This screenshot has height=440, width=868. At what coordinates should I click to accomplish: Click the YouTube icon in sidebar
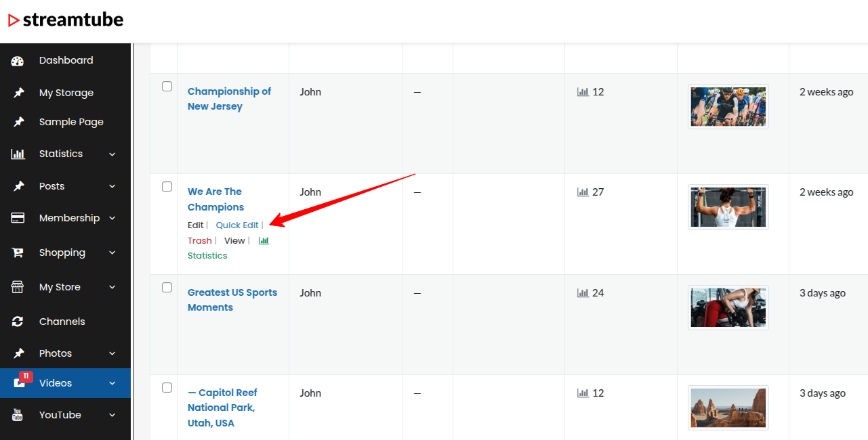click(18, 416)
